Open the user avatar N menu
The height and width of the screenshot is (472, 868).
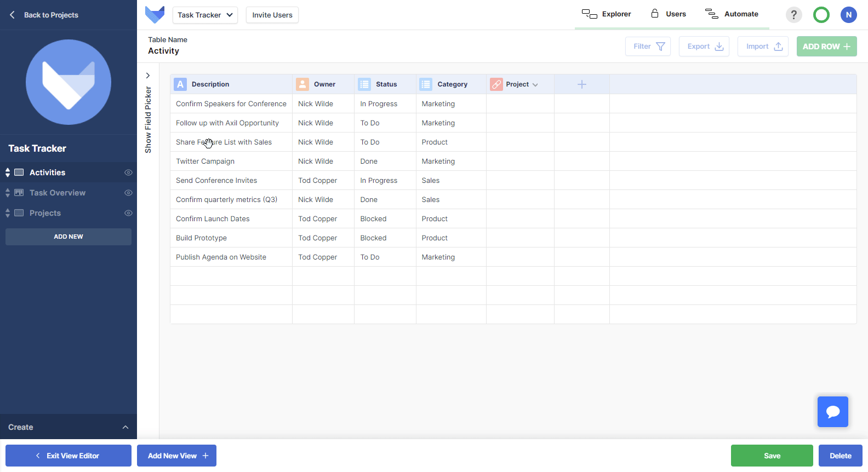(x=848, y=15)
